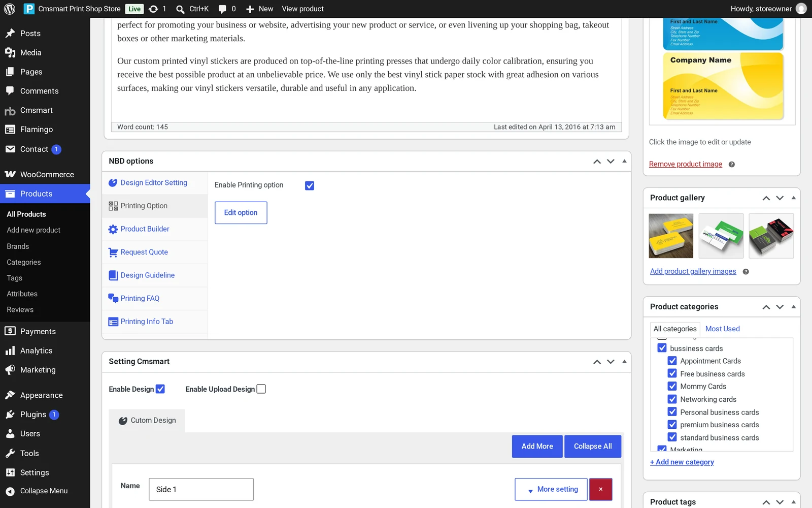The image size is (812, 508).
Task: Click the Remove product image link
Action: click(686, 164)
